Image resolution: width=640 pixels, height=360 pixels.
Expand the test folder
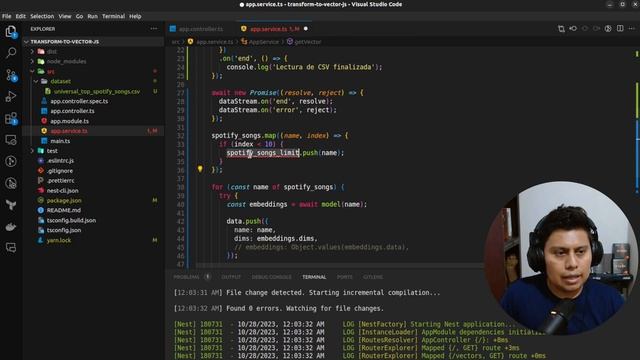52,151
